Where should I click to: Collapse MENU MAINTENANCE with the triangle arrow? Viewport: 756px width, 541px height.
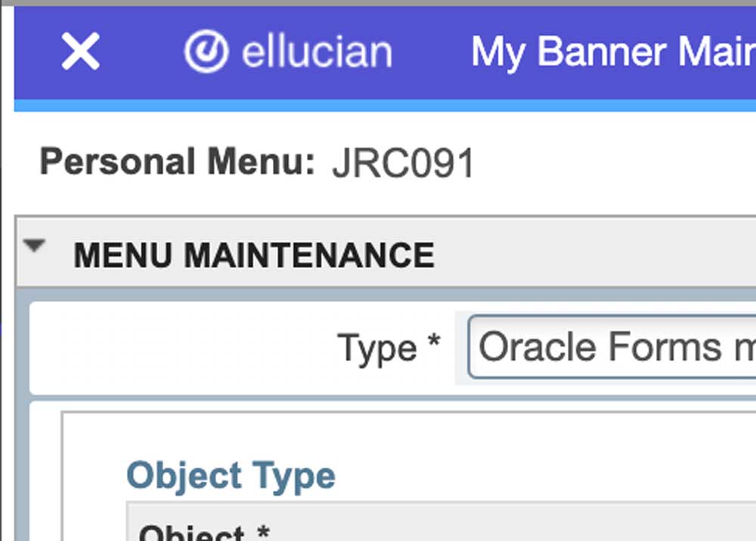[x=35, y=246]
